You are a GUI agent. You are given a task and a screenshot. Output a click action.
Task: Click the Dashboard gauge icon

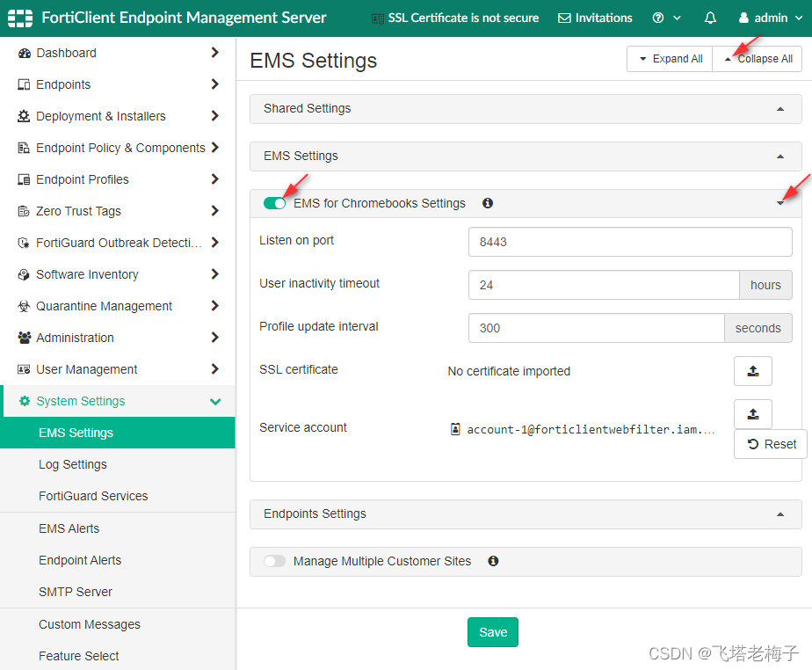tap(24, 53)
